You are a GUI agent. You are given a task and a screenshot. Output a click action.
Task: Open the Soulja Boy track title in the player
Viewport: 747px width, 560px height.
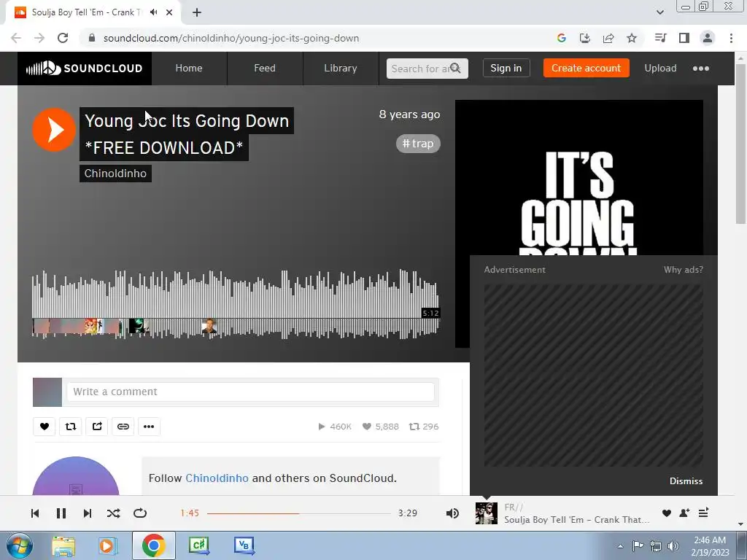pyautogui.click(x=576, y=519)
